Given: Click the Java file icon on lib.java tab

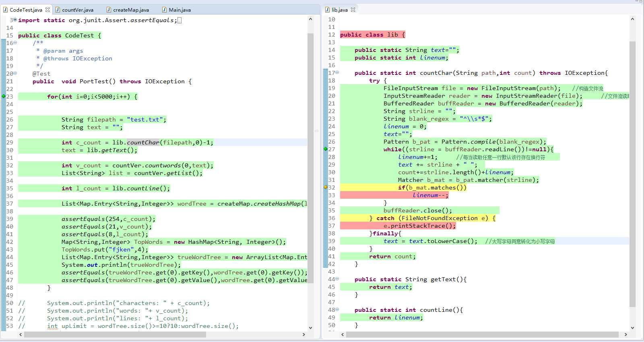Looking at the screenshot, I should pos(327,10).
